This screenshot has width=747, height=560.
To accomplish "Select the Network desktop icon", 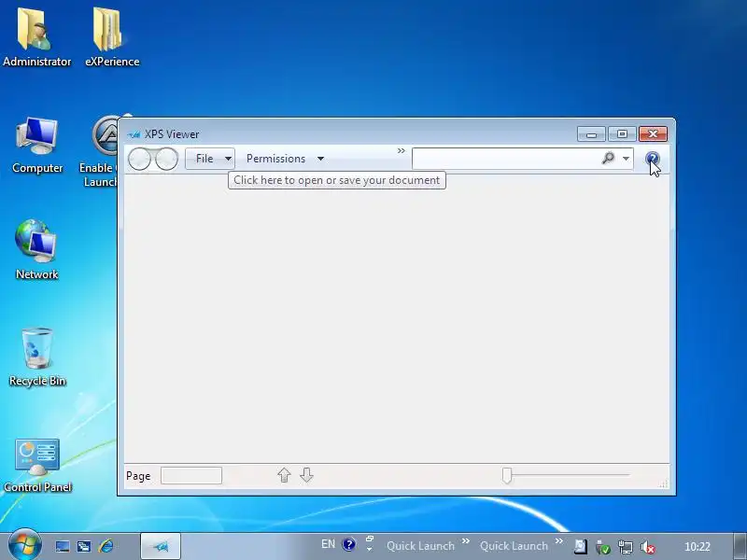I will pos(36,249).
